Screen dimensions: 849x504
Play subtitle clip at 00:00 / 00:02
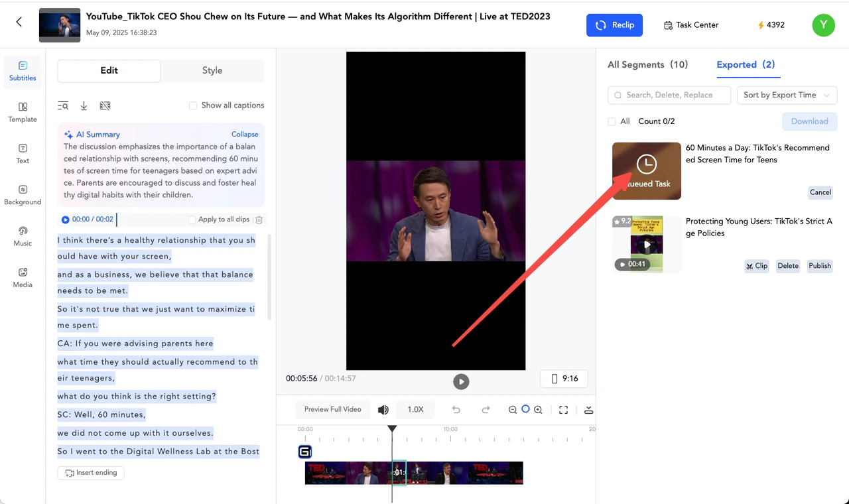pyautogui.click(x=66, y=220)
